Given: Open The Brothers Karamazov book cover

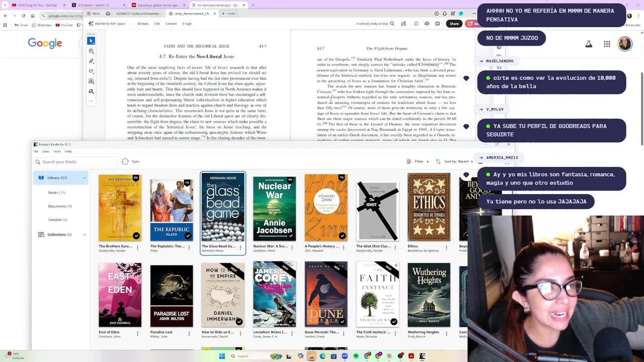Looking at the screenshot, I should (x=120, y=208).
